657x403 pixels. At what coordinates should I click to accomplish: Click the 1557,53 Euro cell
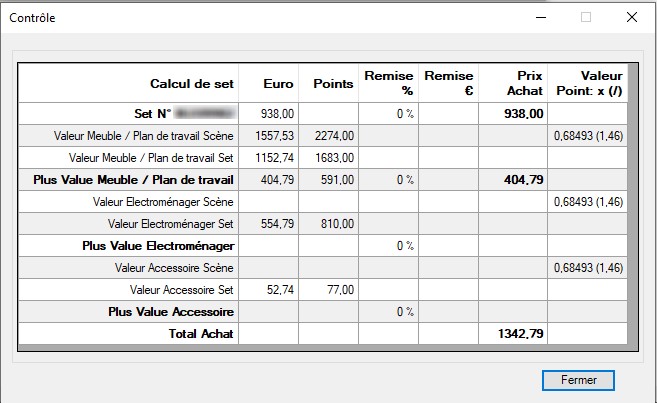pos(268,135)
